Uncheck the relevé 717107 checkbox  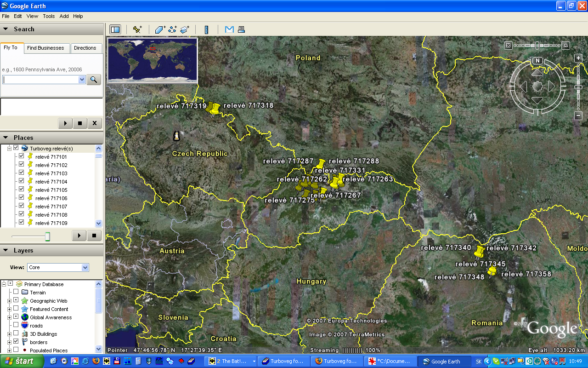pyautogui.click(x=21, y=206)
